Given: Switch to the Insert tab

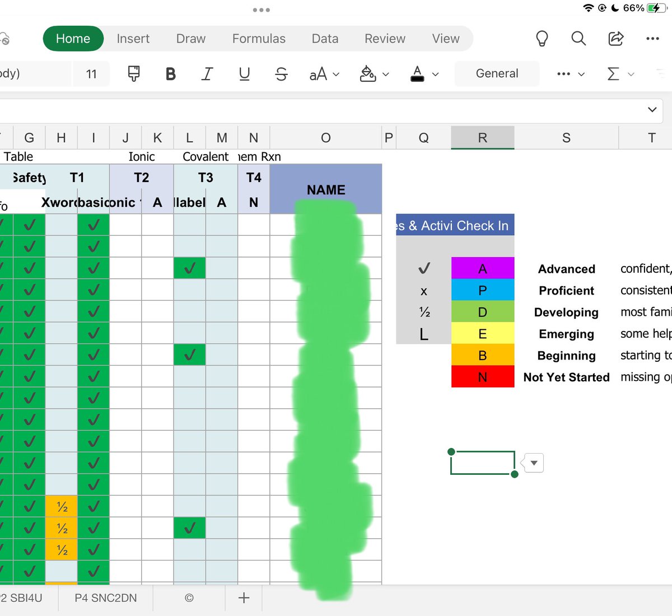Looking at the screenshot, I should click(133, 39).
